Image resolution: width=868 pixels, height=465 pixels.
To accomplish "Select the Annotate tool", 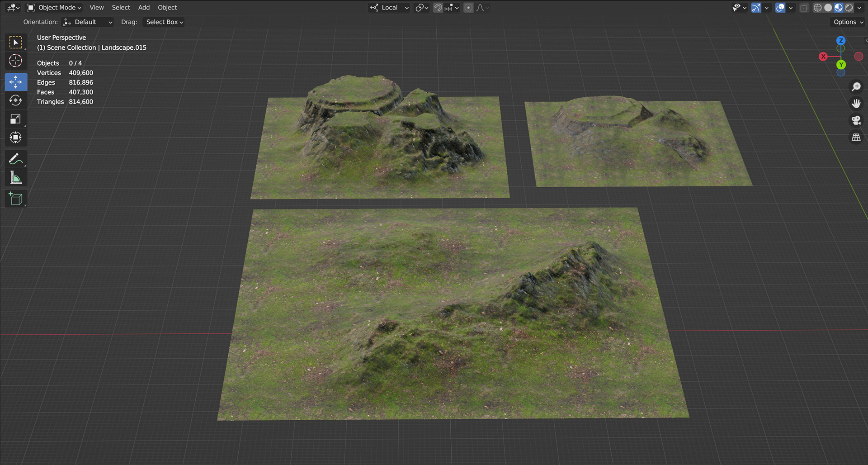I will point(16,159).
